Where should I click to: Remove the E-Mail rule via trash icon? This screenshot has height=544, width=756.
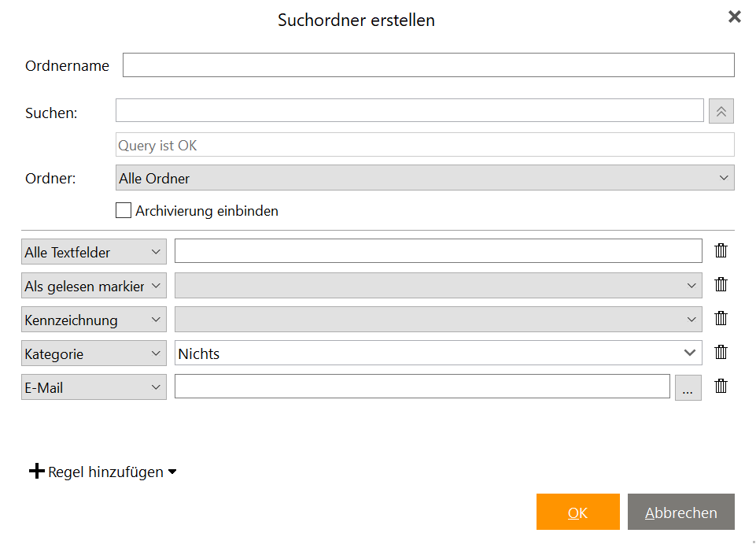[x=721, y=386]
